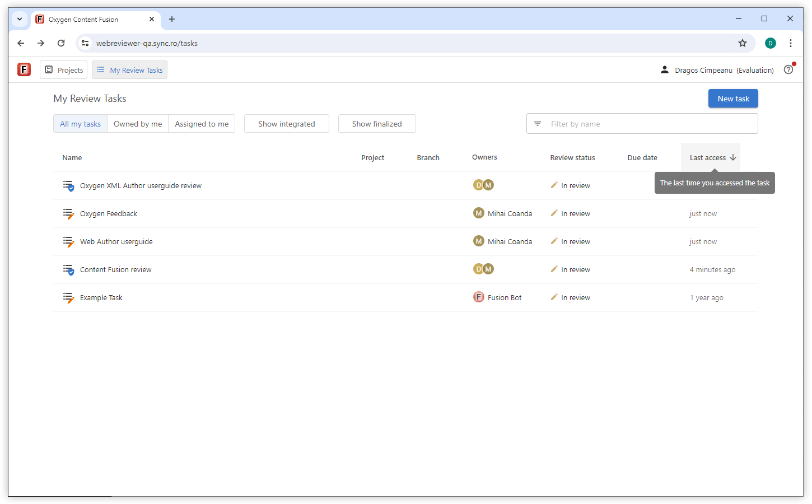Select the Assigned to me filter
Screen dimensions: 812x504
pos(202,124)
